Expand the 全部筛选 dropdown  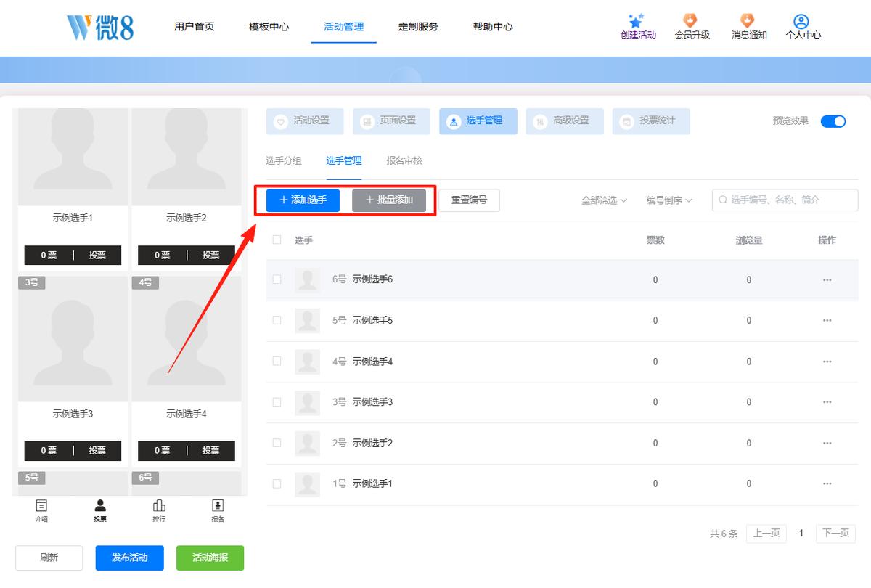(604, 200)
